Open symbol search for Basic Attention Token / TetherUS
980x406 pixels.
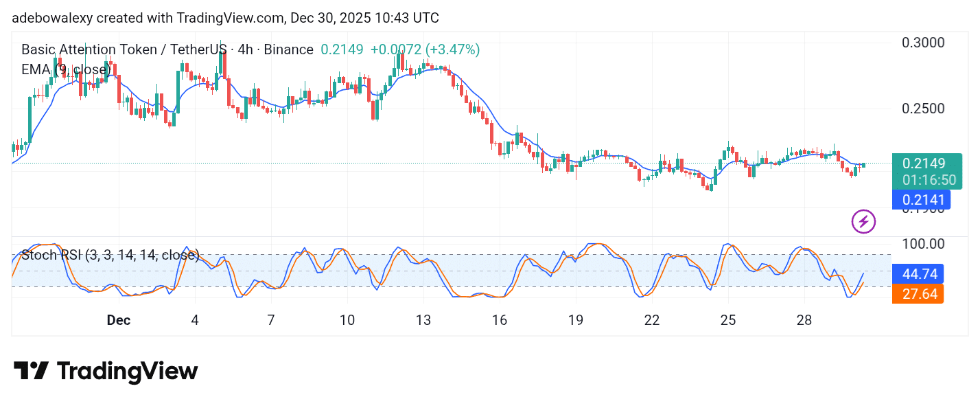point(124,49)
